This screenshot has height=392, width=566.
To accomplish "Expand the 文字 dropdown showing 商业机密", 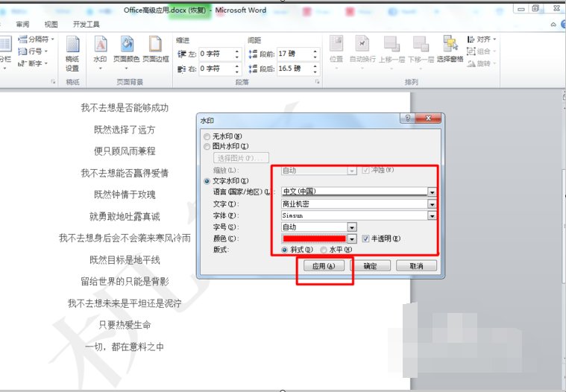I will point(432,204).
